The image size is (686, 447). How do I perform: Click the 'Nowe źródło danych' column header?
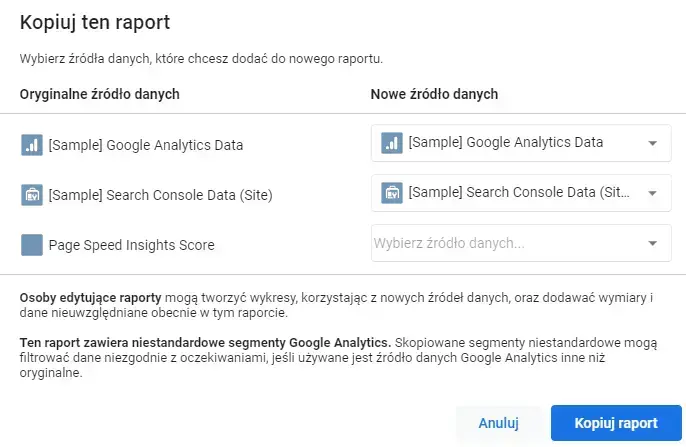tap(434, 94)
